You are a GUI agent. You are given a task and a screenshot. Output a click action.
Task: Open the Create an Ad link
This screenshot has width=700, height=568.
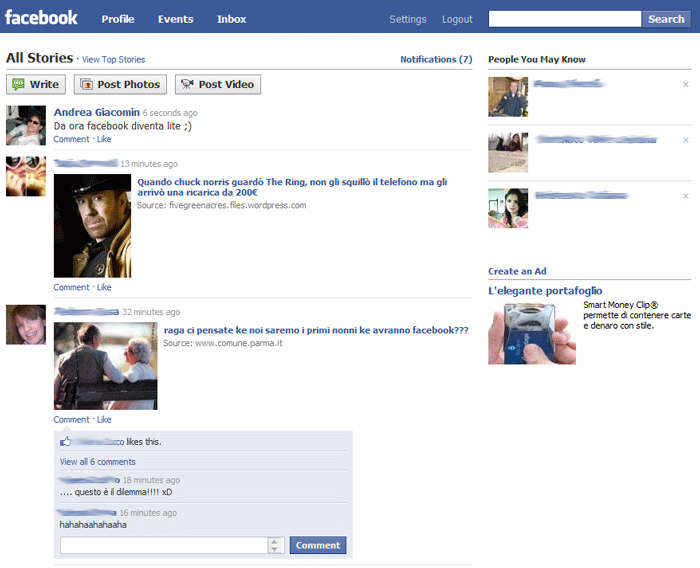pyautogui.click(x=517, y=271)
